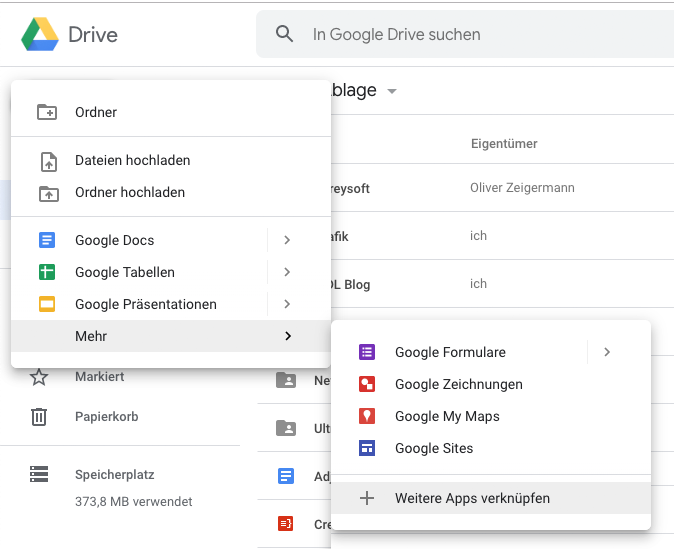Viewport: 674px width, 549px height.
Task: Choose Ordner hochladen
Action: 171,192
